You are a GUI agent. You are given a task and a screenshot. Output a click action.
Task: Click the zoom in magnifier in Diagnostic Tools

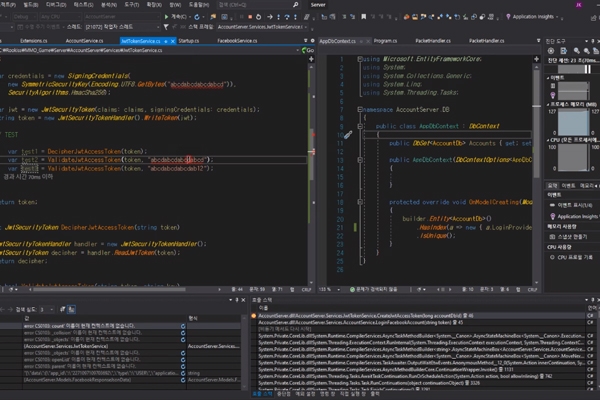click(577, 51)
